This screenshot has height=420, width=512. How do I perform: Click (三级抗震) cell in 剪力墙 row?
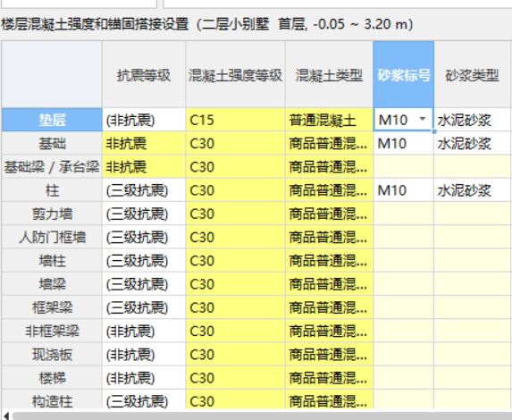(x=144, y=214)
